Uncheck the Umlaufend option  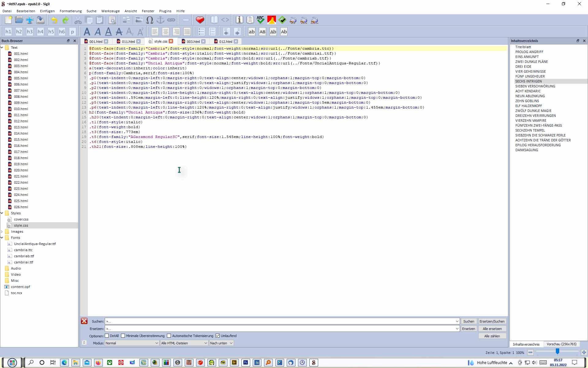[218, 336]
